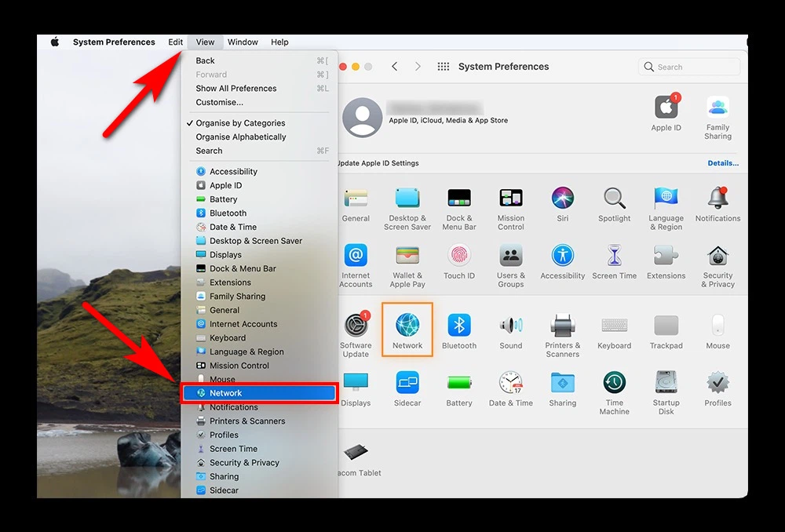Open the Spotlight preferences icon

(x=615, y=199)
